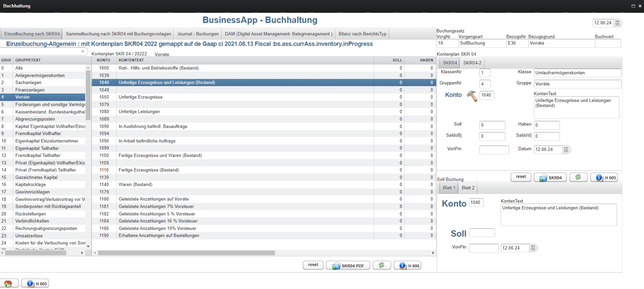The height and width of the screenshot is (289, 644).
Task: Select the SKR04 sub-tab in Kontenplan panel
Action: [x=450, y=63]
